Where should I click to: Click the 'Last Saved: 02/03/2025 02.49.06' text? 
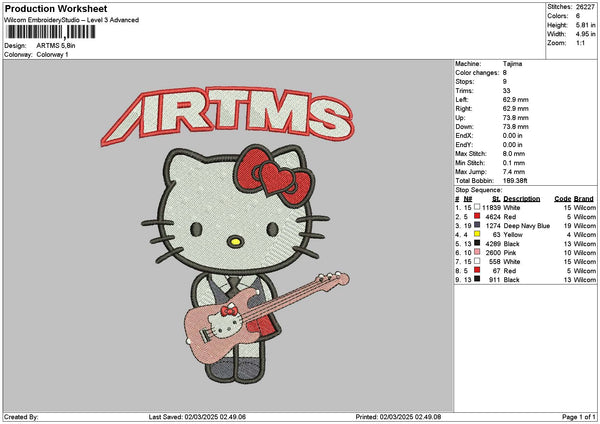click(x=197, y=417)
